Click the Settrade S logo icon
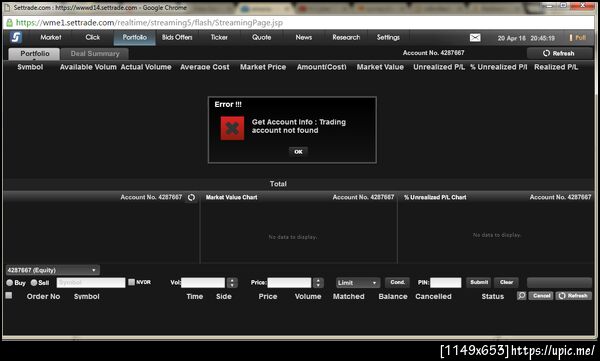The height and width of the screenshot is (361, 600). tap(16, 38)
